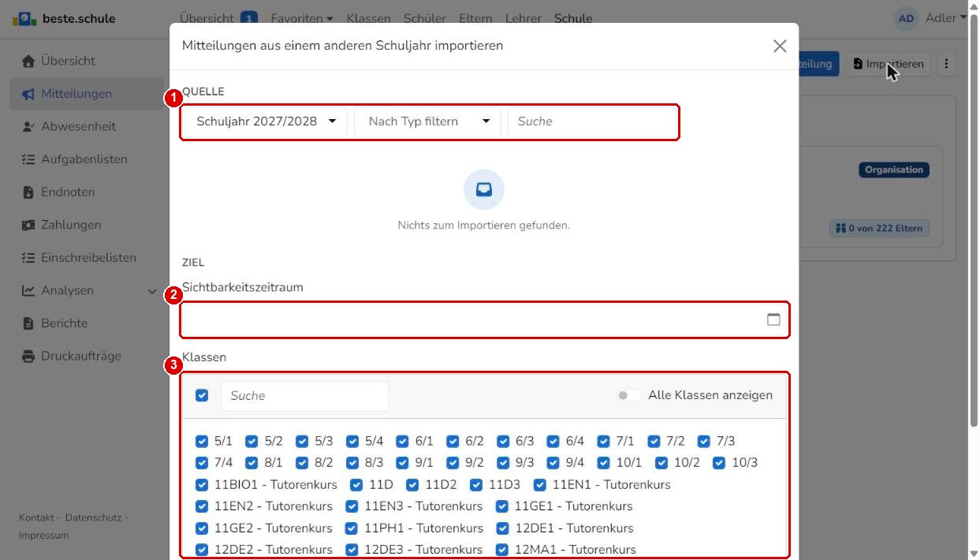The image size is (980, 560).
Task: Open the Datenschutz link in footer
Action: (93, 518)
